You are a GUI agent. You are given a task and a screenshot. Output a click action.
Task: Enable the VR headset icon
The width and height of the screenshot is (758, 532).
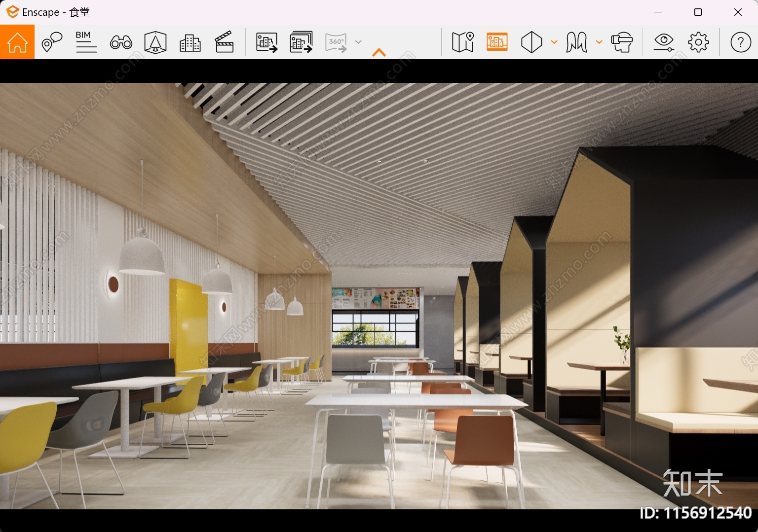[622, 42]
